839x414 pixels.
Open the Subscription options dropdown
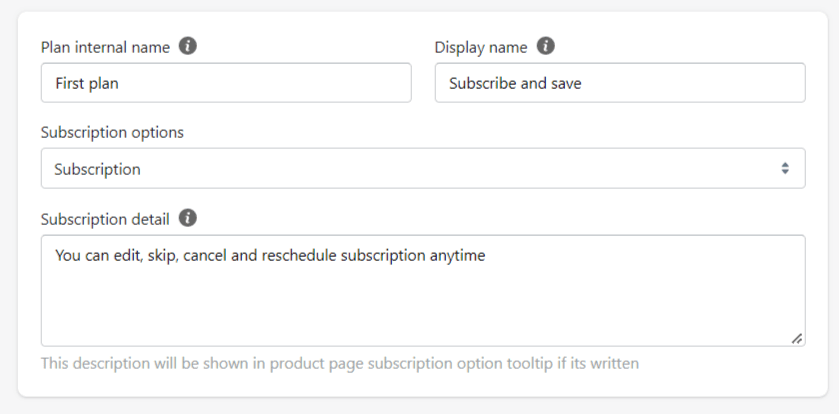422,169
